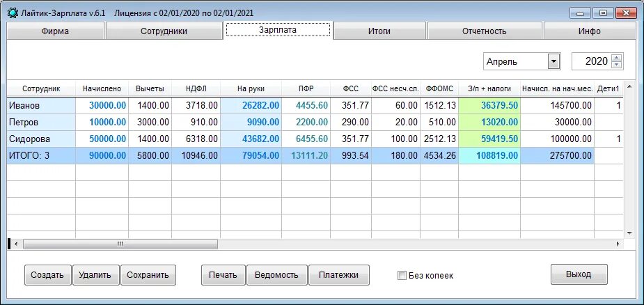Image resolution: width=644 pixels, height=305 pixels.
Task: Click the Сотрудник column header
Action: point(41,88)
